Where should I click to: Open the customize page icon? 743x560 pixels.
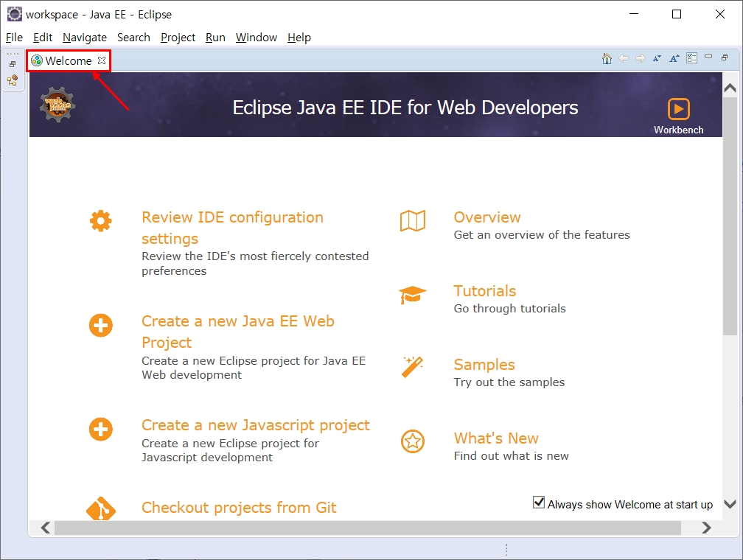[x=692, y=58]
